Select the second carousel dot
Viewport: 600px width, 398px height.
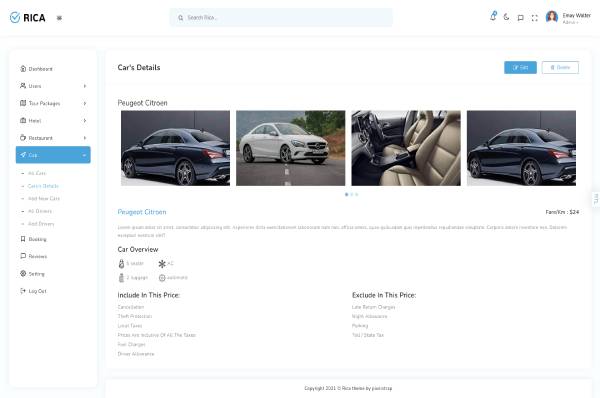pyautogui.click(x=352, y=194)
